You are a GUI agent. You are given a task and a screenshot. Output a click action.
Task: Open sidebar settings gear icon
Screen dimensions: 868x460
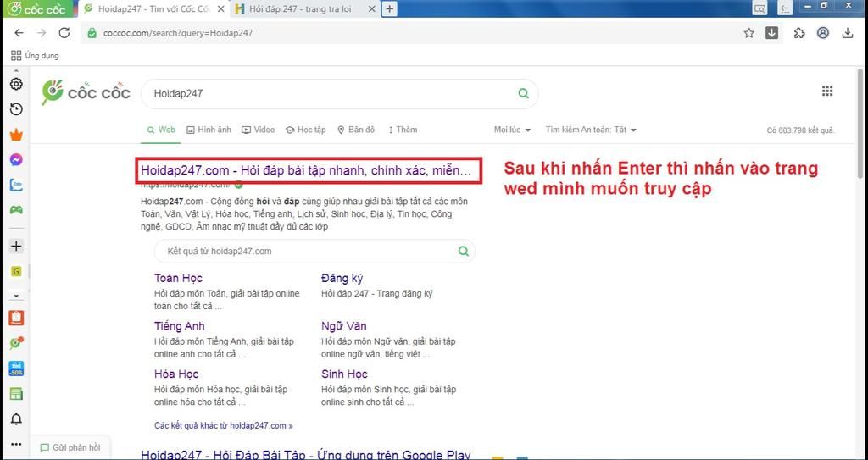pyautogui.click(x=17, y=84)
